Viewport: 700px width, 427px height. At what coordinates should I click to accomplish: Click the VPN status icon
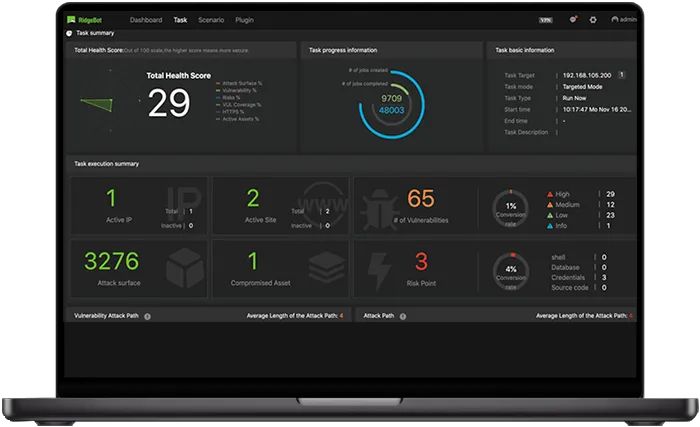pyautogui.click(x=546, y=20)
